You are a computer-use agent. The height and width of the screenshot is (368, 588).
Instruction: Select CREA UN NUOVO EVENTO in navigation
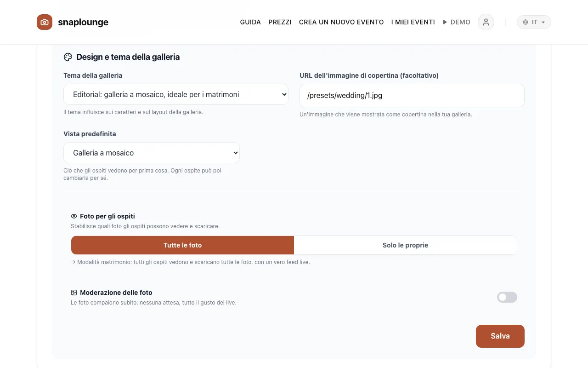pos(341,22)
